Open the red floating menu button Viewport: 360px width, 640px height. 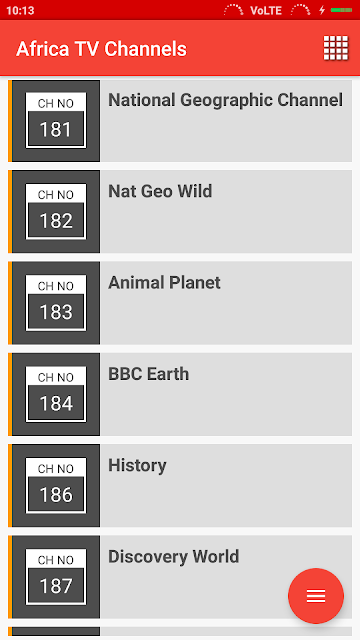pyautogui.click(x=316, y=596)
